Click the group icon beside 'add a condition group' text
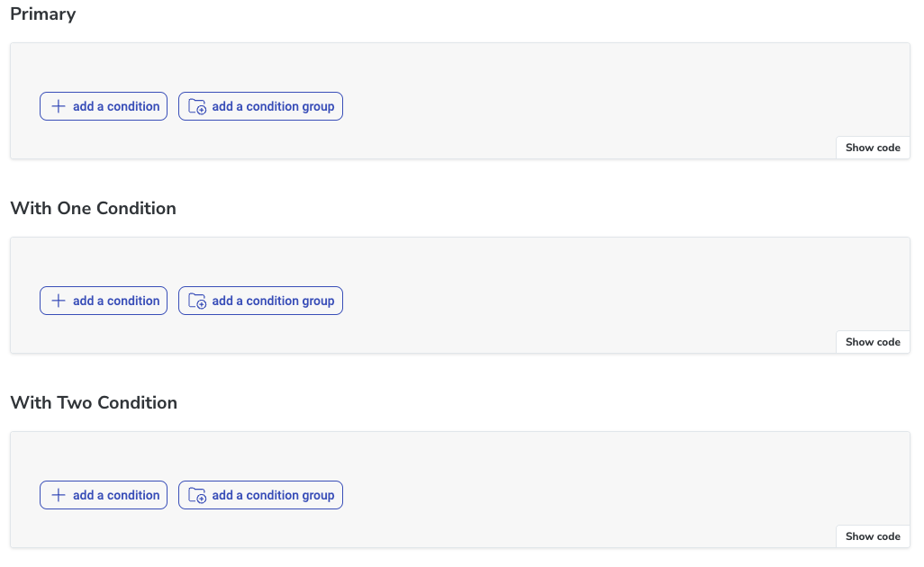 pos(197,105)
